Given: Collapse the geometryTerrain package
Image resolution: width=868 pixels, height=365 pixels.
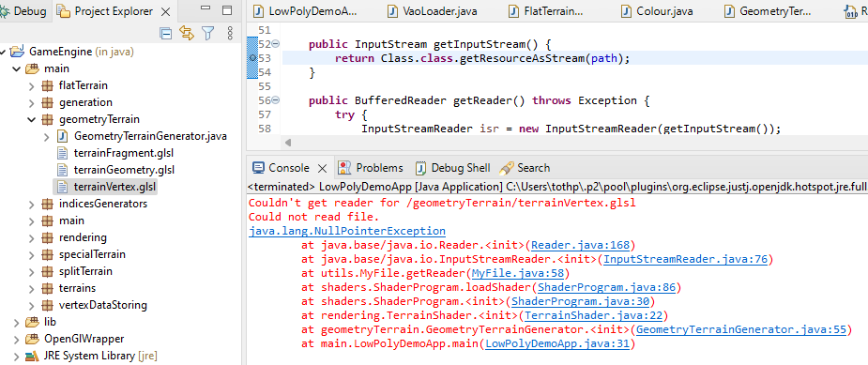Looking at the screenshot, I should (x=32, y=119).
